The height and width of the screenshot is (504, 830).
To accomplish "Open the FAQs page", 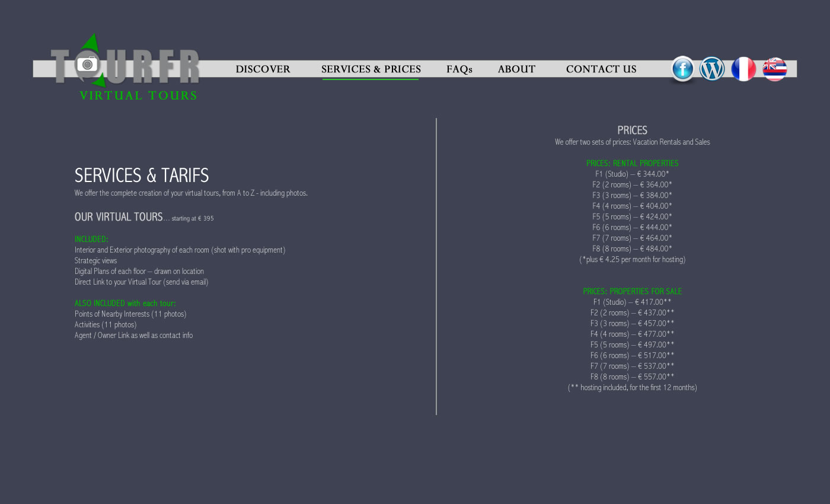I will click(x=459, y=69).
